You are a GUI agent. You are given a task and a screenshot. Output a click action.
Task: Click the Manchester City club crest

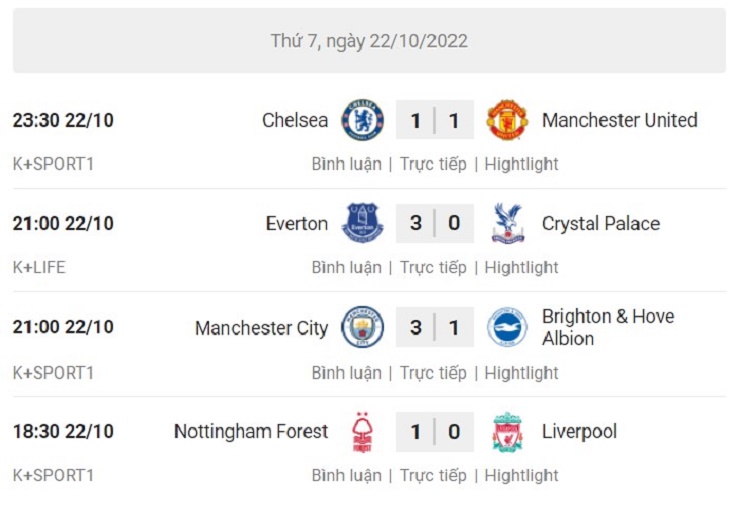pyautogui.click(x=362, y=327)
